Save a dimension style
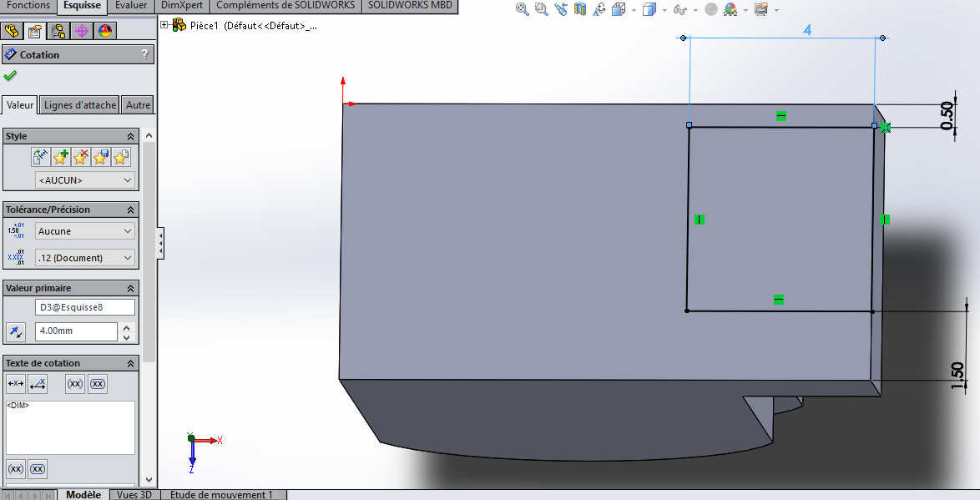980x500 pixels. tap(101, 157)
